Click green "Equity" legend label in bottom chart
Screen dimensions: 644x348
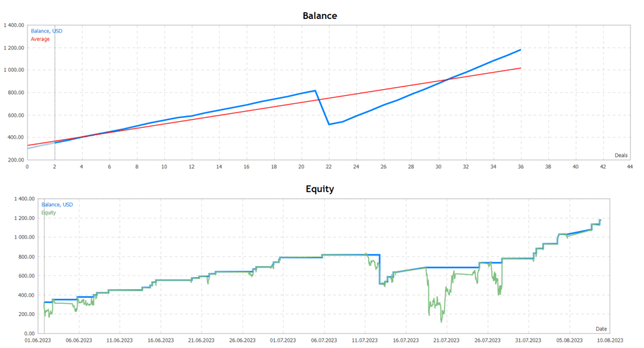click(48, 212)
